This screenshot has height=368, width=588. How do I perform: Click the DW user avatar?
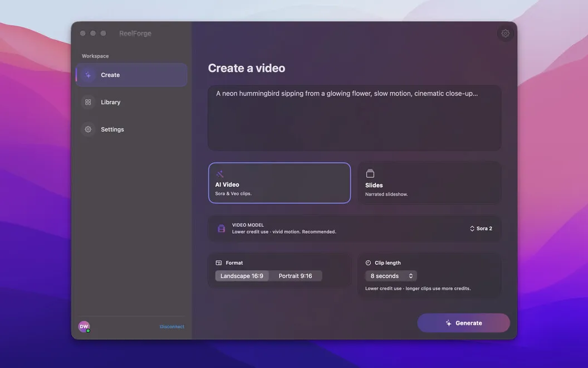coord(84,327)
